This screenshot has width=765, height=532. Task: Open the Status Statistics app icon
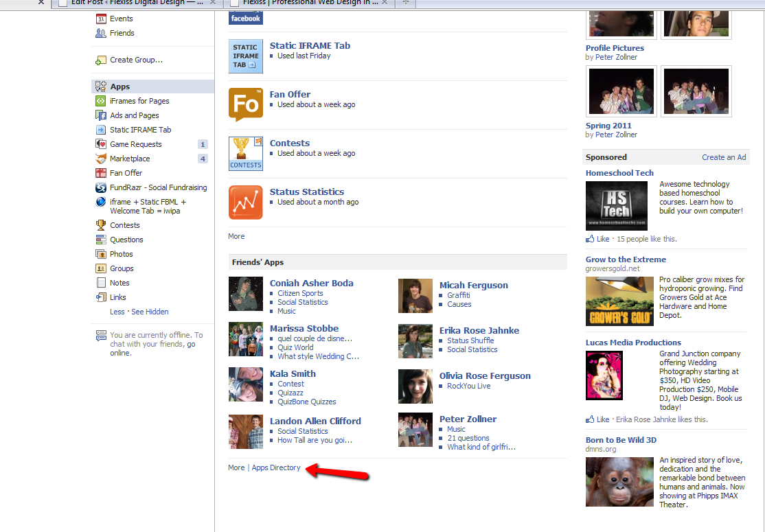click(246, 203)
